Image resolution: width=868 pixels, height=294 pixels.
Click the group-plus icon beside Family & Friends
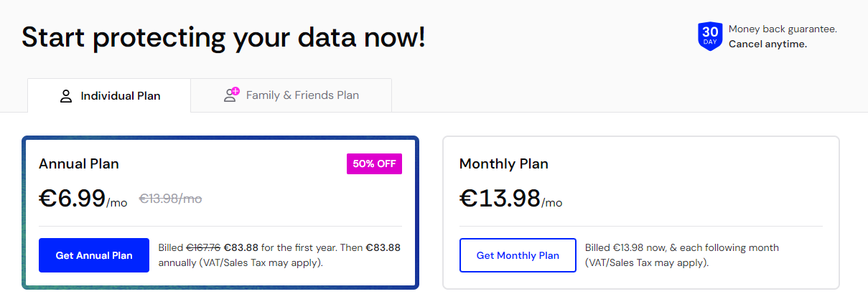tap(231, 95)
